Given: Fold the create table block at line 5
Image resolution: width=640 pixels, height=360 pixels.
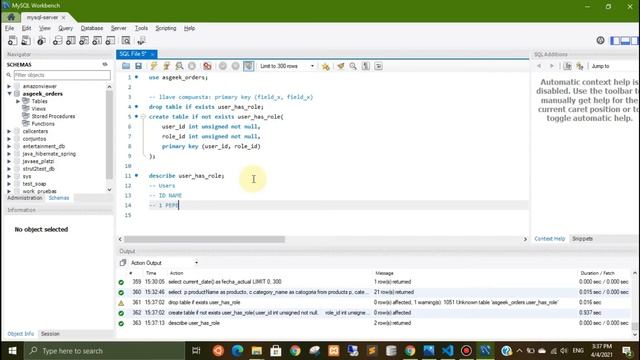Looking at the screenshot, I should coord(143,117).
